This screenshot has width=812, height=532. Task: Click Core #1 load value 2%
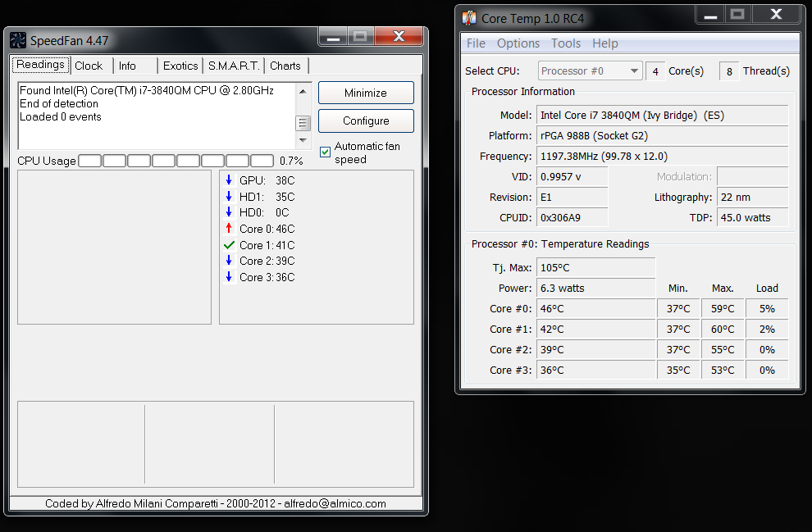767,330
